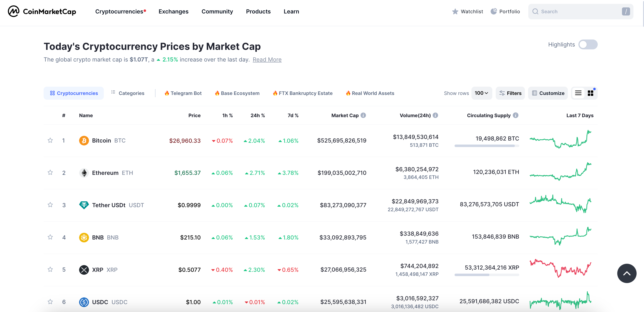Open the Customize button

pyautogui.click(x=548, y=93)
